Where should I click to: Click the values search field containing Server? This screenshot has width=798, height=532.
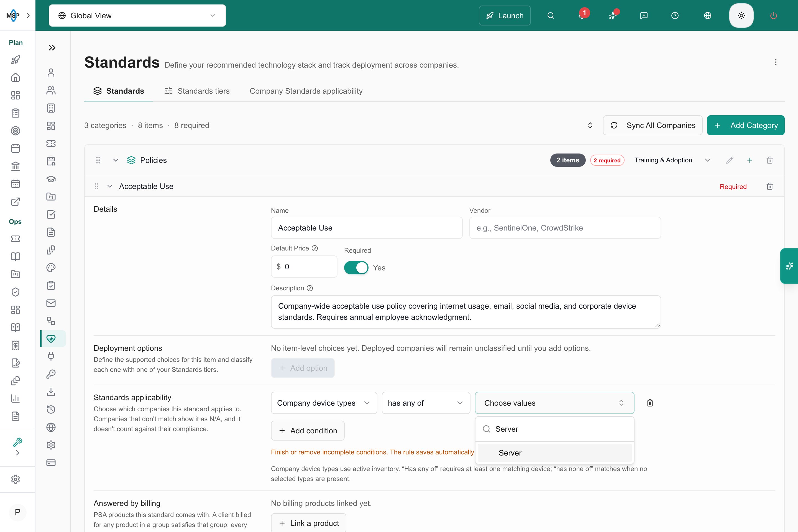(554, 429)
